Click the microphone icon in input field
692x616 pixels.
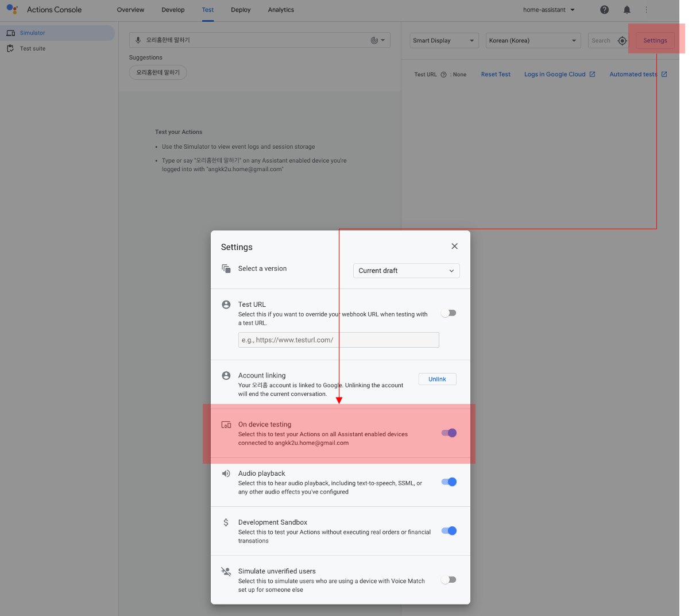138,40
